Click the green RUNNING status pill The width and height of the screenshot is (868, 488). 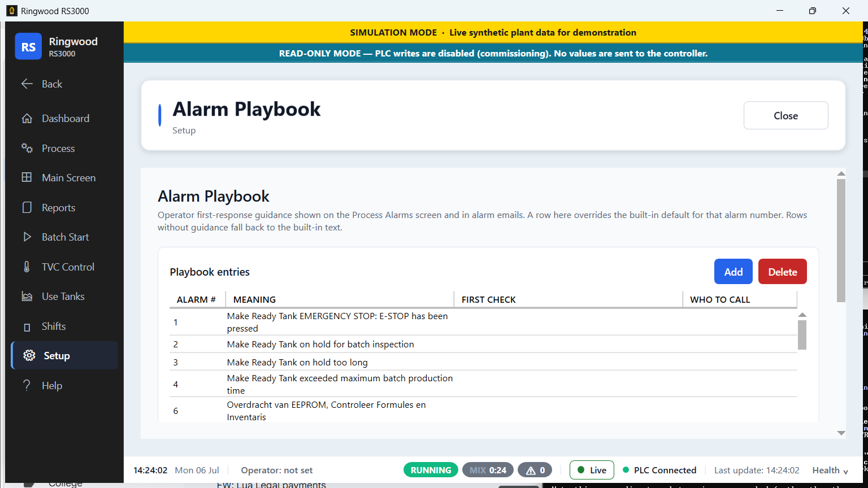[431, 470]
